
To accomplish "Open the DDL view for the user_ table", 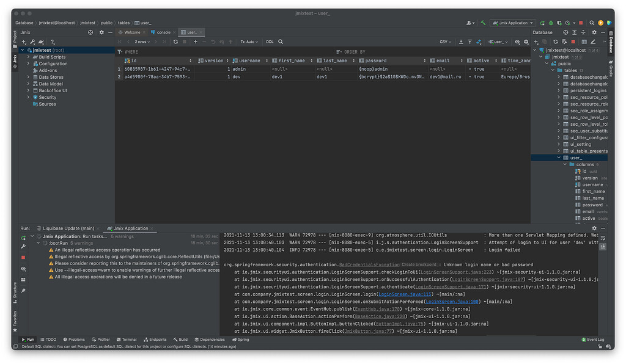I will pos(271,42).
